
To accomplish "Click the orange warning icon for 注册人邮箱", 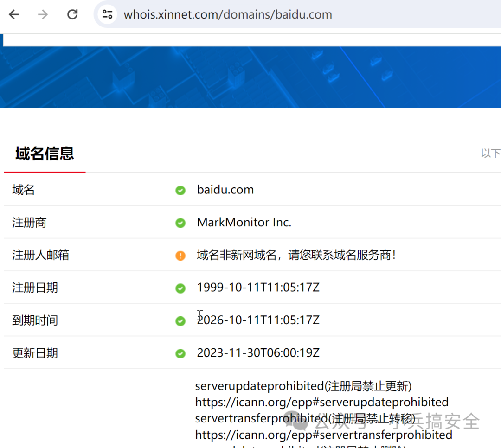I will 180,256.
